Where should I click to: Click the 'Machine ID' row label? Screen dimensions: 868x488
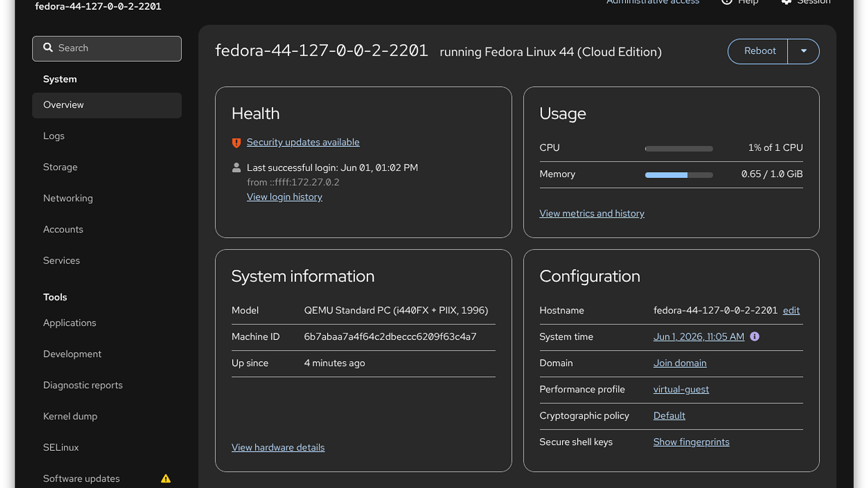(256, 337)
